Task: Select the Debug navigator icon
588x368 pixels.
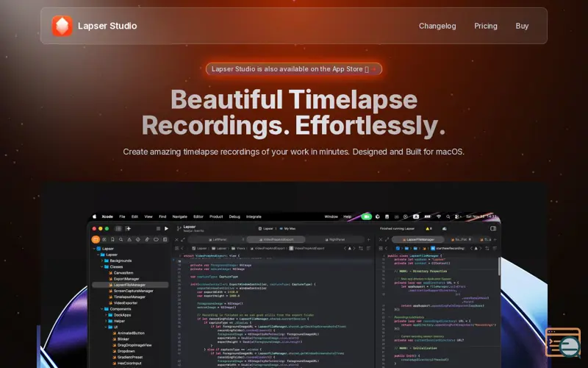Action: tap(146, 239)
